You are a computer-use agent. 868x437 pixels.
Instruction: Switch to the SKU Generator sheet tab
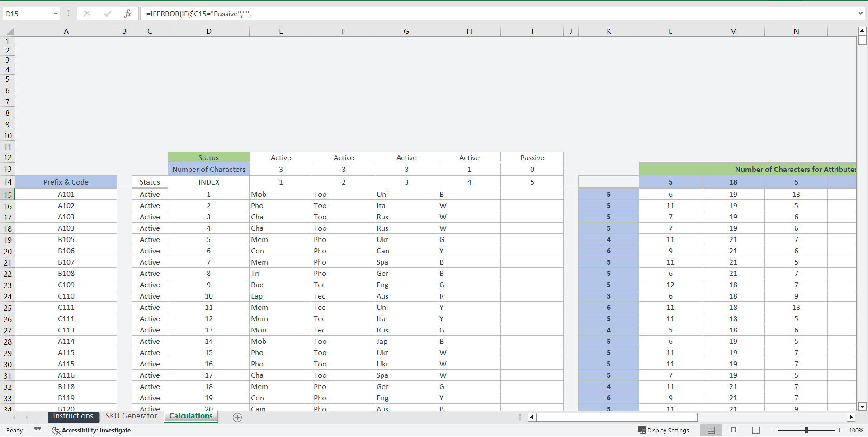click(x=131, y=416)
